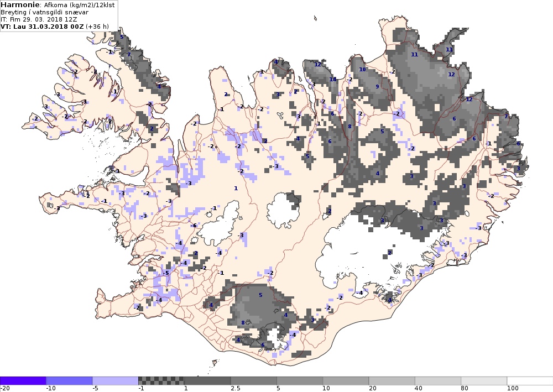Click the '-10' legend scale label
This screenshot has height=392, width=553.
51,389
